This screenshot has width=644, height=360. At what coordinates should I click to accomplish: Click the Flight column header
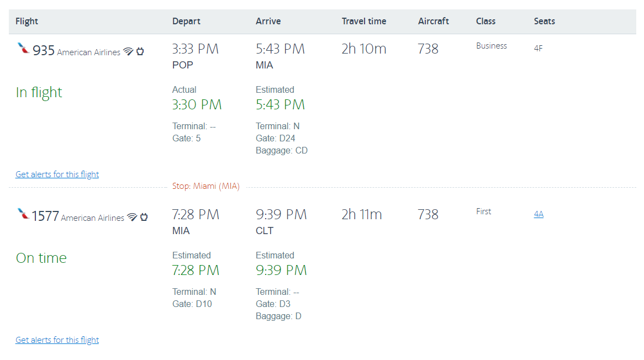pyautogui.click(x=27, y=22)
